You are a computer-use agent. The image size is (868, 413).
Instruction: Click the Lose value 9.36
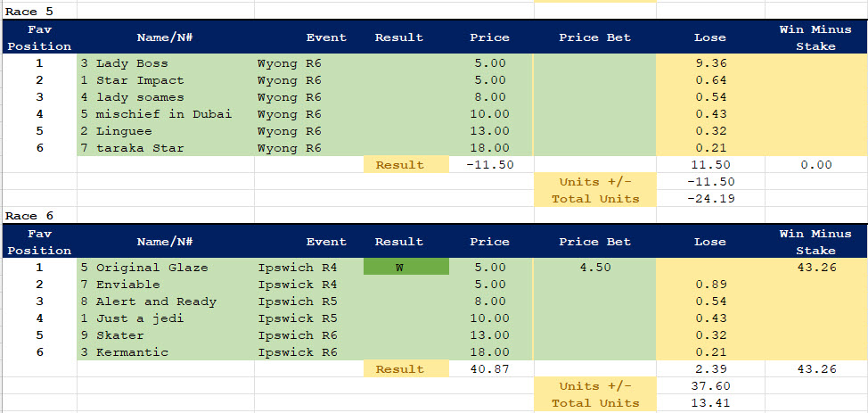click(x=709, y=63)
